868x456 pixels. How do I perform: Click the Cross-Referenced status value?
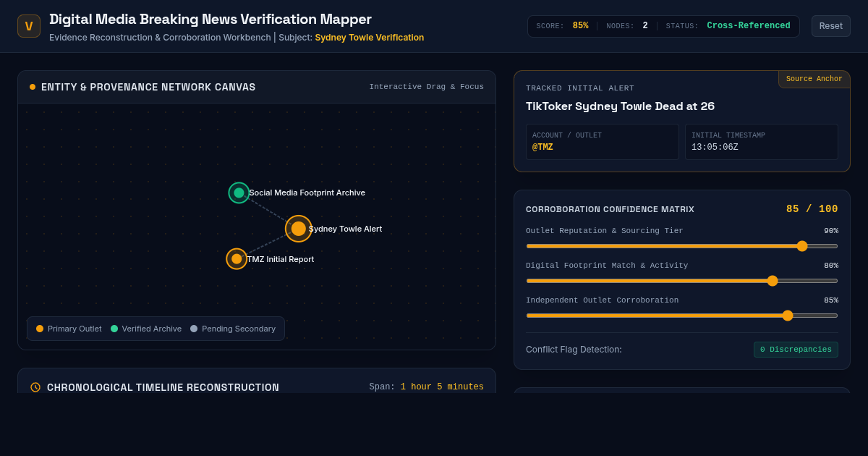point(749,26)
